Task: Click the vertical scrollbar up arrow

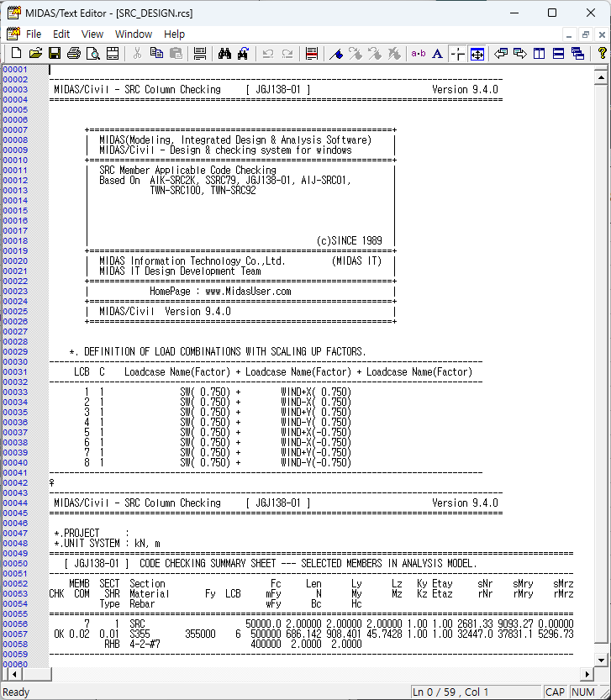Action: click(x=601, y=77)
